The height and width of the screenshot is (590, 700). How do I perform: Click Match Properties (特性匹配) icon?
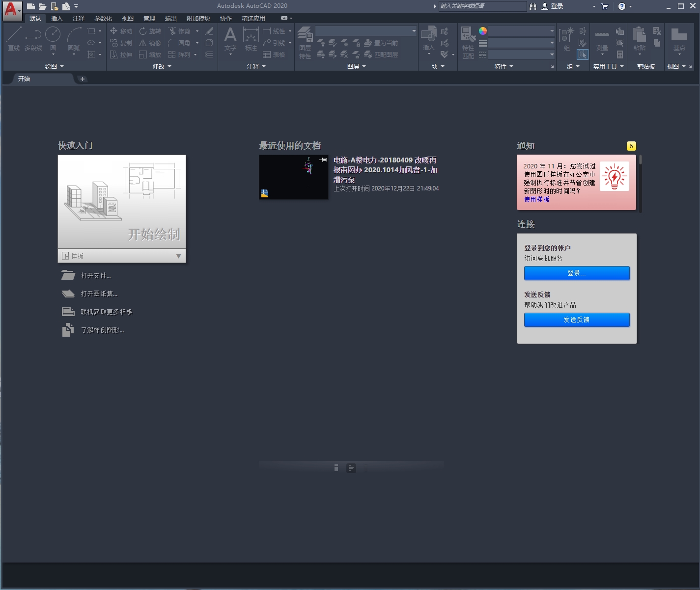pos(468,43)
